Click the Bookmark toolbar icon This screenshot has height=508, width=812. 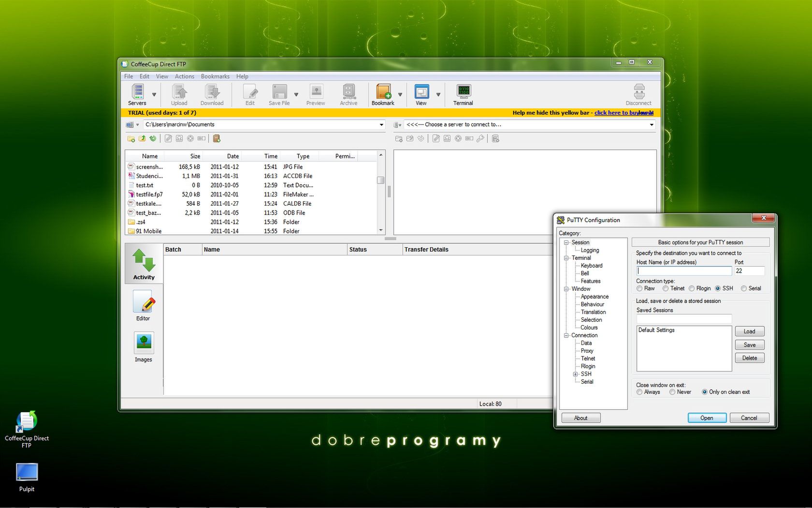[x=383, y=94]
